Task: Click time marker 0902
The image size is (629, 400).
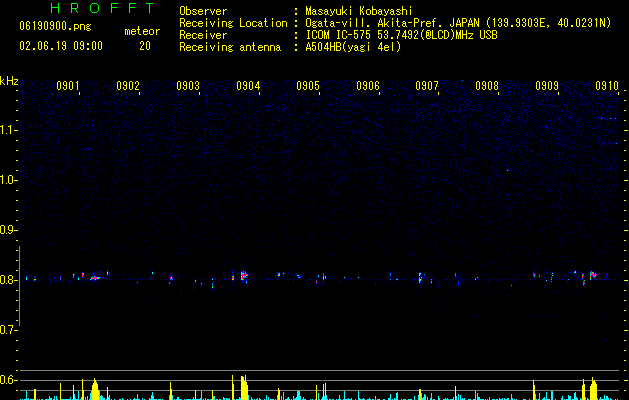Action: click(x=128, y=86)
